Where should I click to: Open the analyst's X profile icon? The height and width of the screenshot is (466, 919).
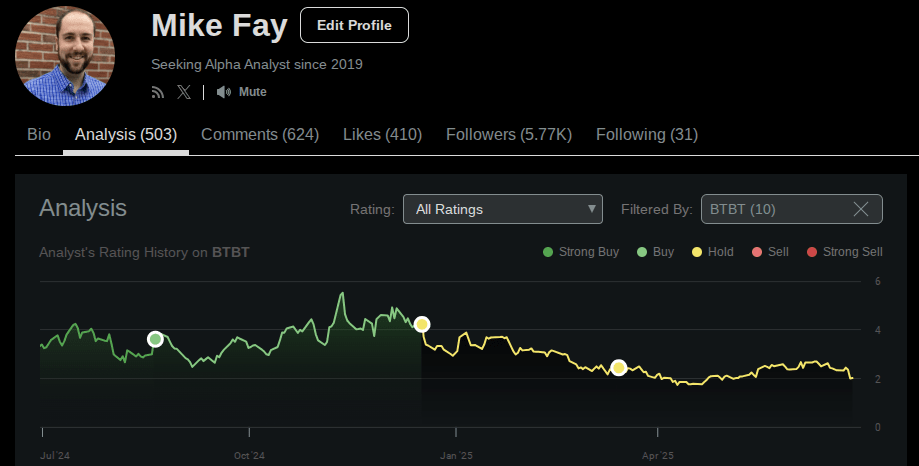(x=184, y=92)
